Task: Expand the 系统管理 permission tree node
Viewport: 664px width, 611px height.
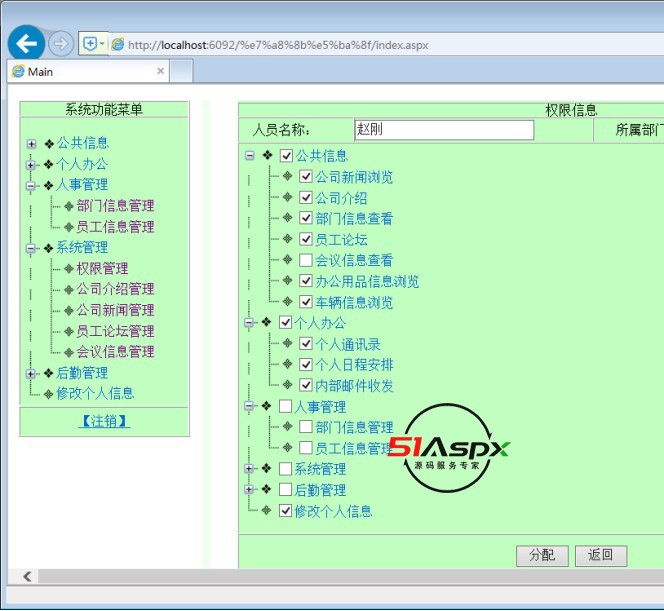Action: [x=249, y=469]
